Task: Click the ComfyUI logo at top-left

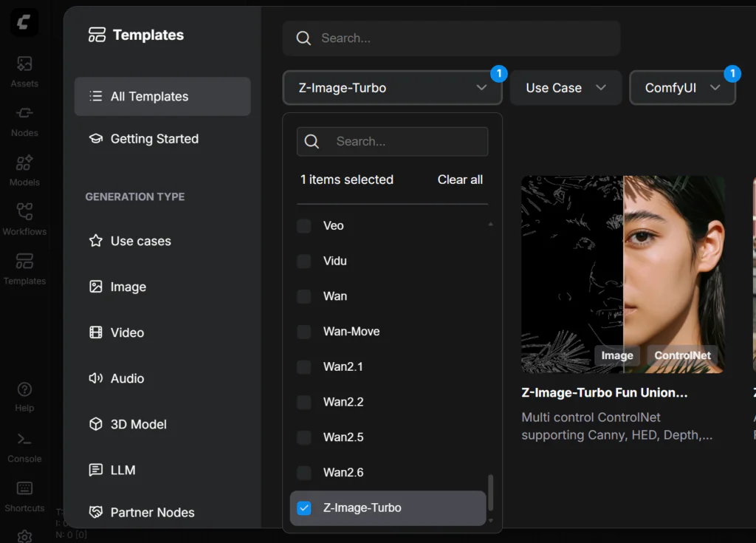Action: 24,23
